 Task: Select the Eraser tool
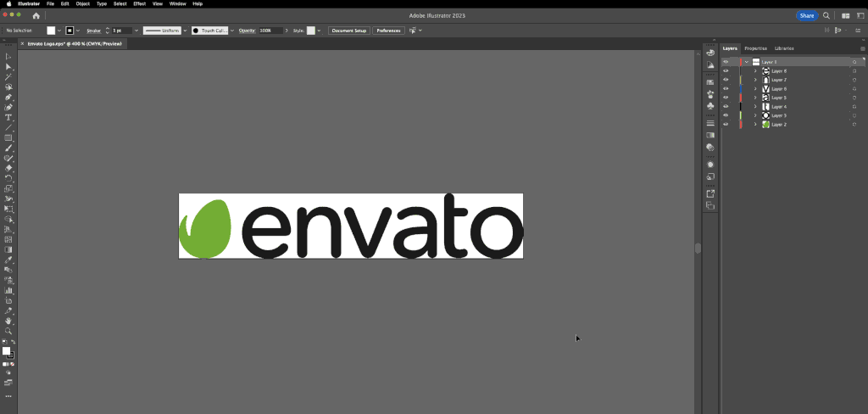(x=8, y=168)
